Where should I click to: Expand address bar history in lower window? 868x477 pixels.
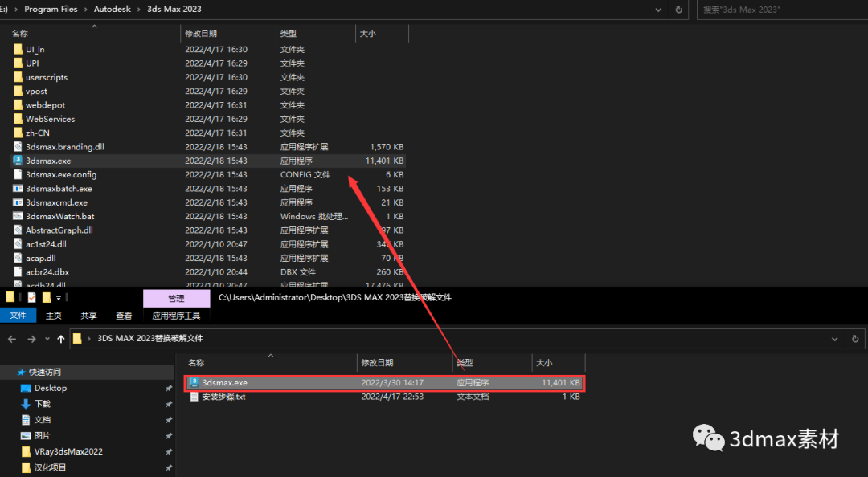[x=835, y=339]
